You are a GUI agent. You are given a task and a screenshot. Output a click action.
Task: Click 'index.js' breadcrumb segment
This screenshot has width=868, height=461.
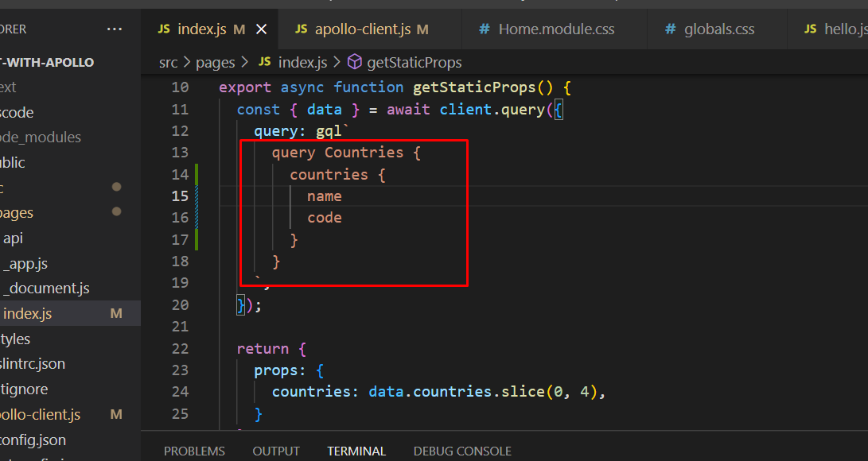pos(303,63)
